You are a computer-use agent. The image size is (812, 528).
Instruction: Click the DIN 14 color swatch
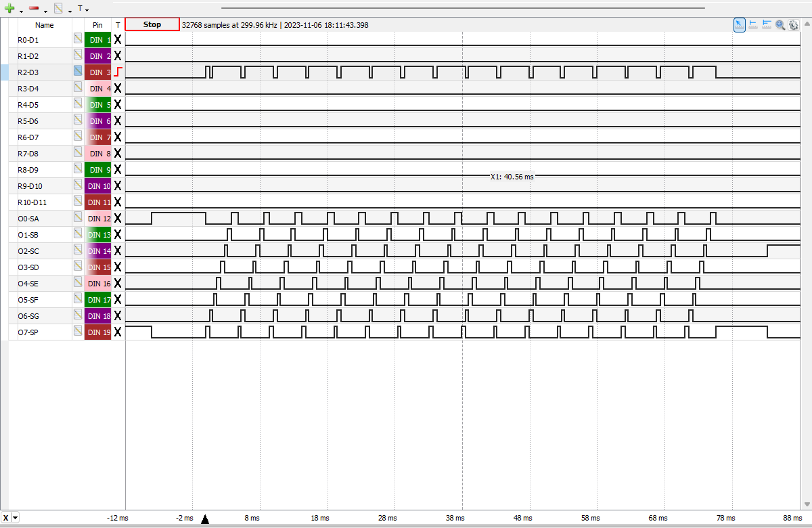(x=97, y=250)
